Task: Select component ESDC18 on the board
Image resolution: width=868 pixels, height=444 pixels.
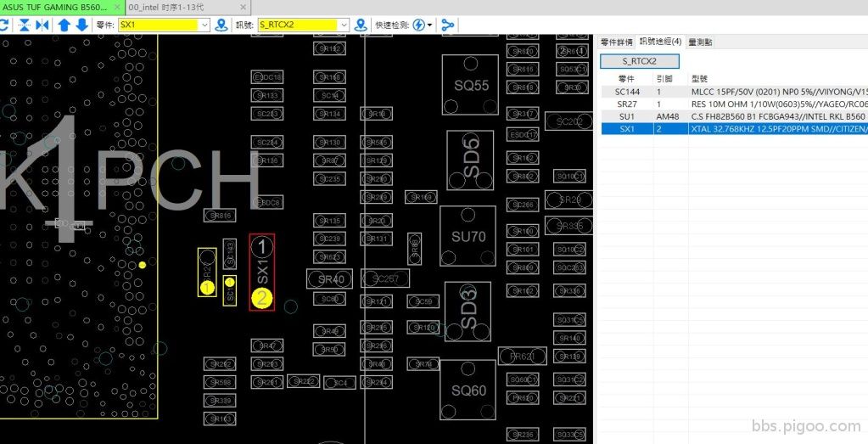Action: (267, 77)
